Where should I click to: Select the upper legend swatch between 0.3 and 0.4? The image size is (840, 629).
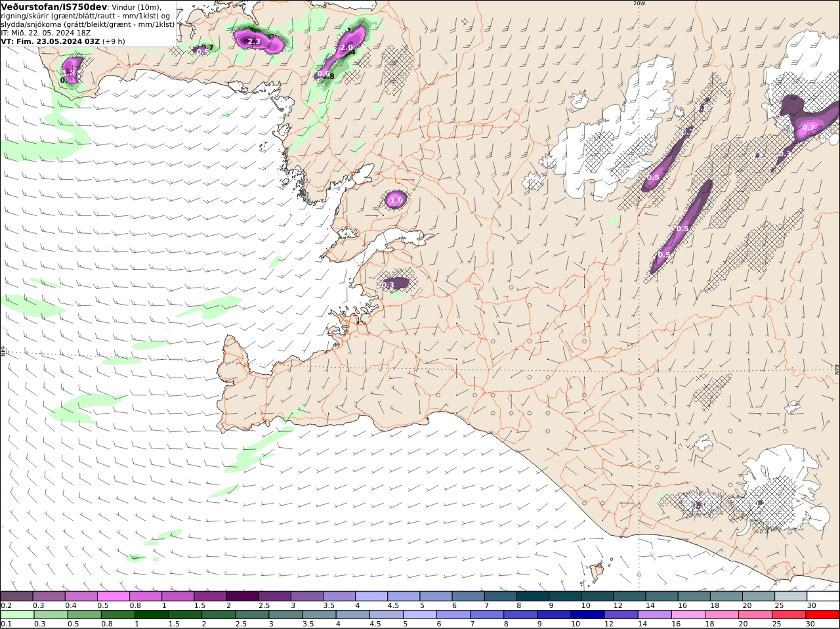click(x=49, y=596)
